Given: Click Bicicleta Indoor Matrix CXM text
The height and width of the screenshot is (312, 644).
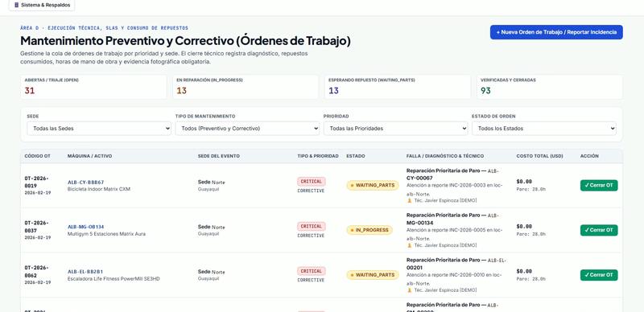Looking at the screenshot, I should [99, 189].
